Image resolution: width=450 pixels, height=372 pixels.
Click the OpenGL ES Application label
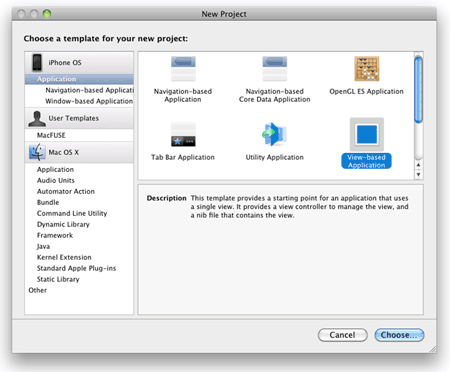(366, 91)
